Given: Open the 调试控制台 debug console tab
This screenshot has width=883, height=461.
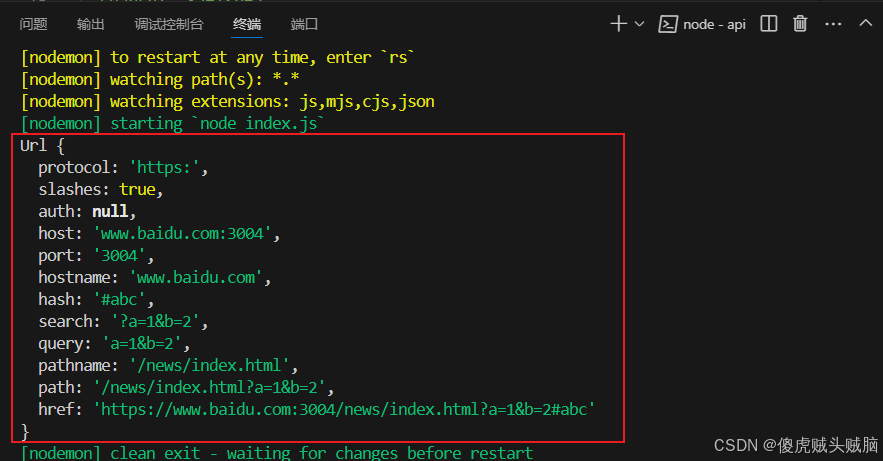Looking at the screenshot, I should click(169, 24).
